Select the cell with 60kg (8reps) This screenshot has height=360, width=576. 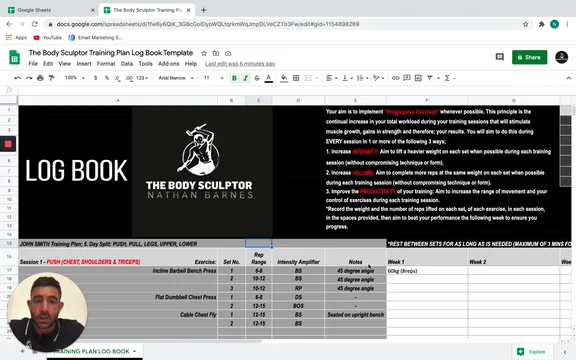point(427,271)
